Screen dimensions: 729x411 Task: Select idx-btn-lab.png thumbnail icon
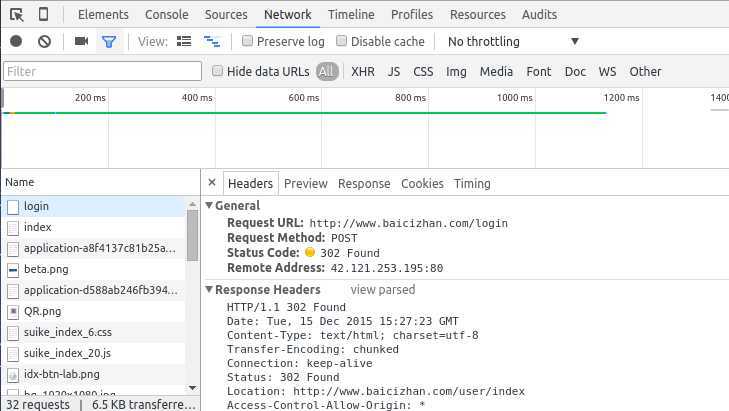tap(13, 375)
